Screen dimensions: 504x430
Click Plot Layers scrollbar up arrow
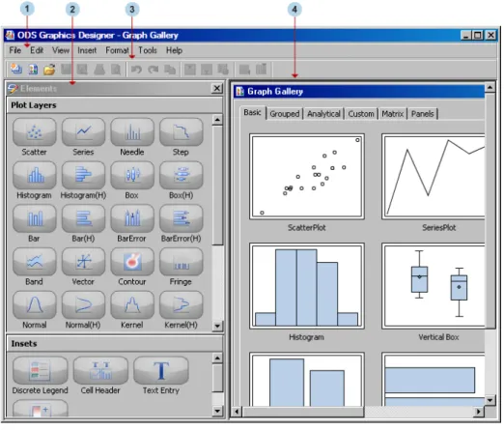[217, 120]
